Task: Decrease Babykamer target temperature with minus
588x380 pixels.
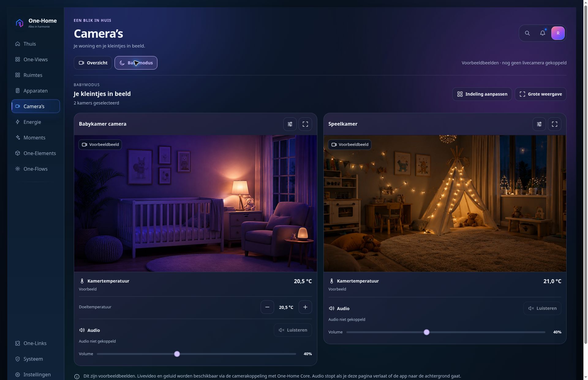Action: (267, 307)
